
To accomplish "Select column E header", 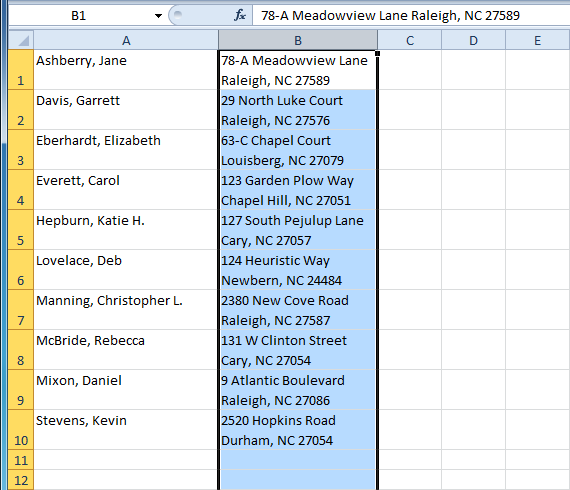I will pos(538,40).
